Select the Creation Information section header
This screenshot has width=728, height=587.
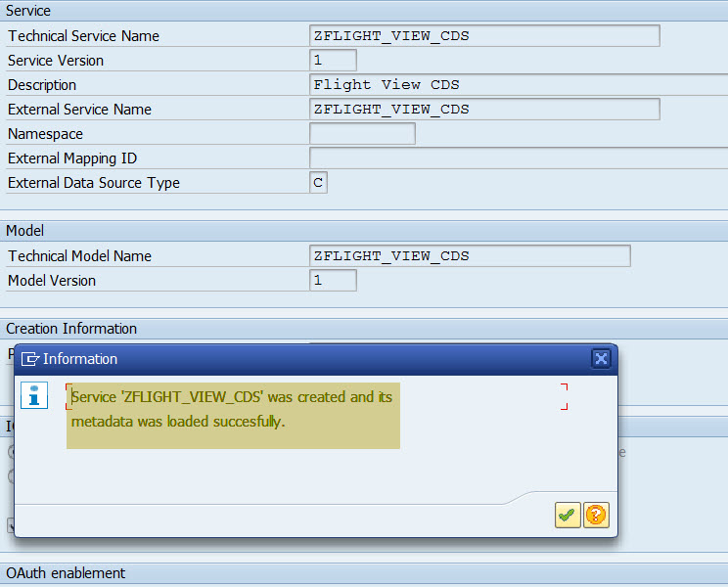click(x=71, y=329)
